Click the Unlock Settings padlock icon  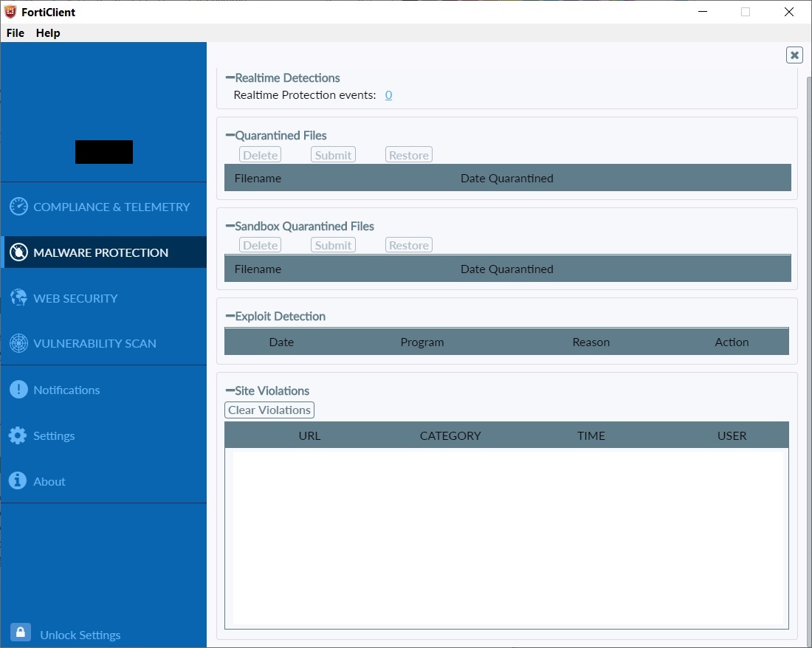pos(21,633)
